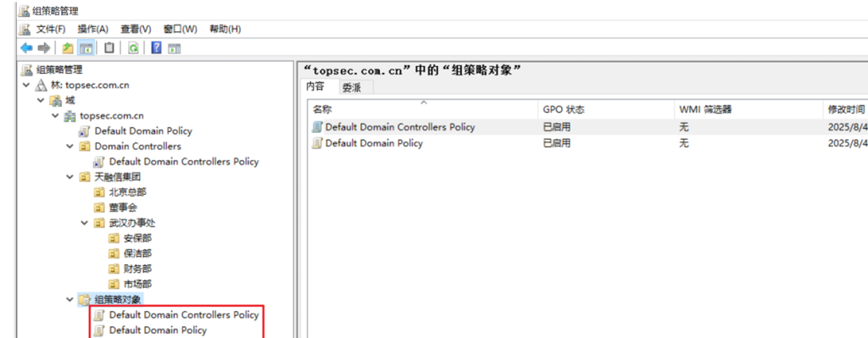Click the 组策略管理 title bar app icon
The image size is (868, 338).
(24, 10)
